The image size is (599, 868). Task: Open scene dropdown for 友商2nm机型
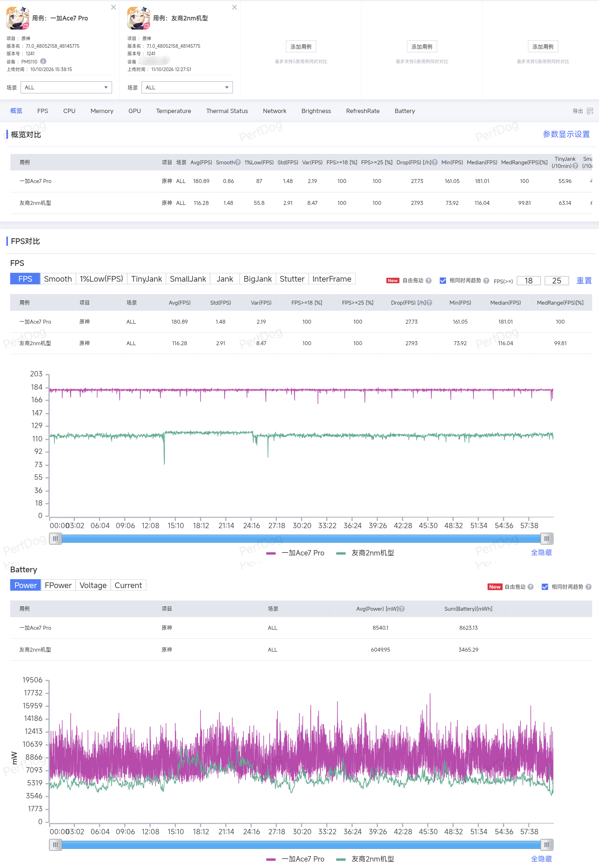(x=187, y=88)
